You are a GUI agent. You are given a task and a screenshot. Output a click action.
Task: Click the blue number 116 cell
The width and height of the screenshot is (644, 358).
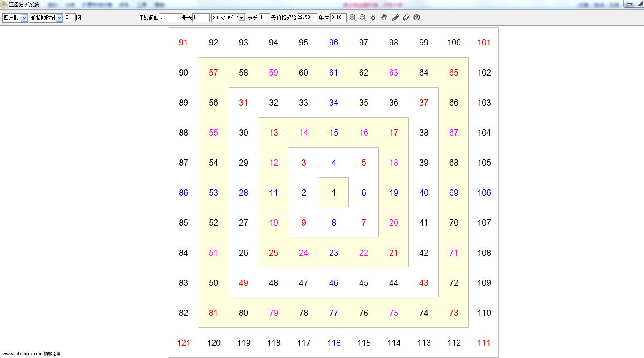334,343
